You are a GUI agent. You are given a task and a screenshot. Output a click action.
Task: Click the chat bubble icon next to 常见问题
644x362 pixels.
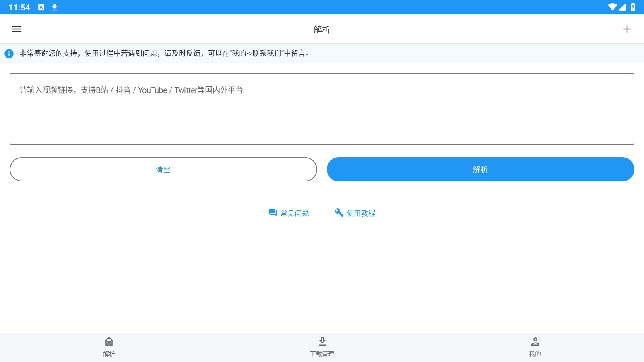click(272, 212)
